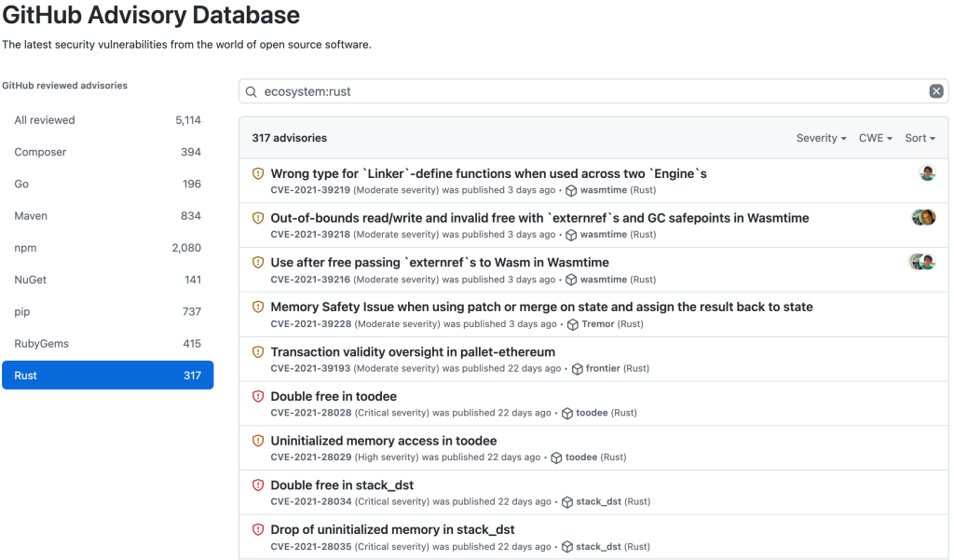The height and width of the screenshot is (560, 954).
Task: Click contributor avatars on Use after free advisory
Action: coord(922,262)
